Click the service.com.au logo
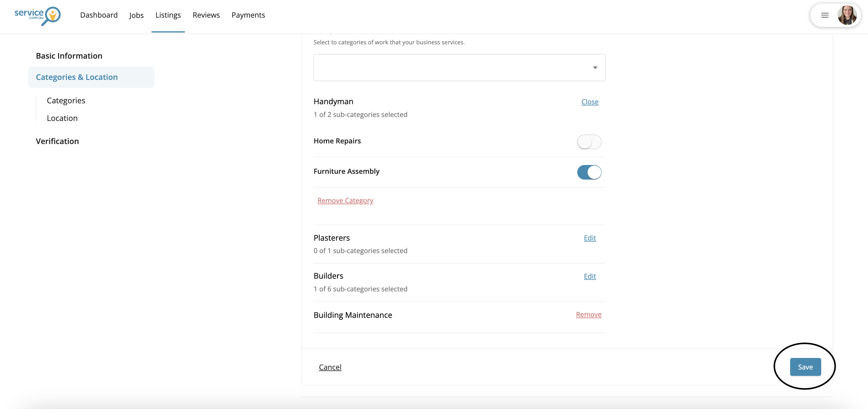868x409 pixels. click(x=37, y=15)
